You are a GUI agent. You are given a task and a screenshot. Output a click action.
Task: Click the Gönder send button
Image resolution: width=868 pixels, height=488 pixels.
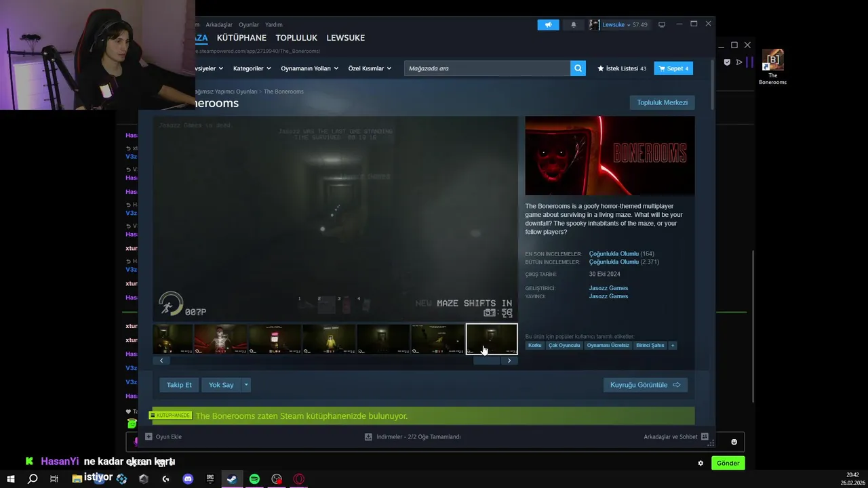point(728,463)
